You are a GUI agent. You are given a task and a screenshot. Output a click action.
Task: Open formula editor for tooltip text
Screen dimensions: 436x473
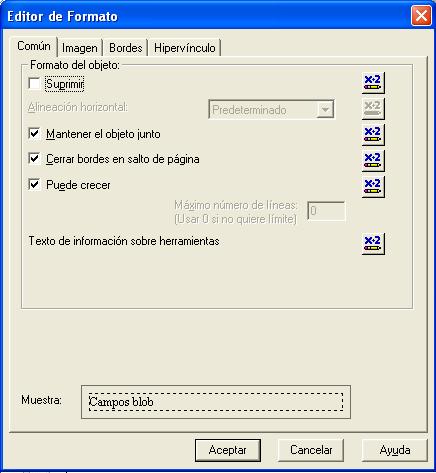(373, 244)
